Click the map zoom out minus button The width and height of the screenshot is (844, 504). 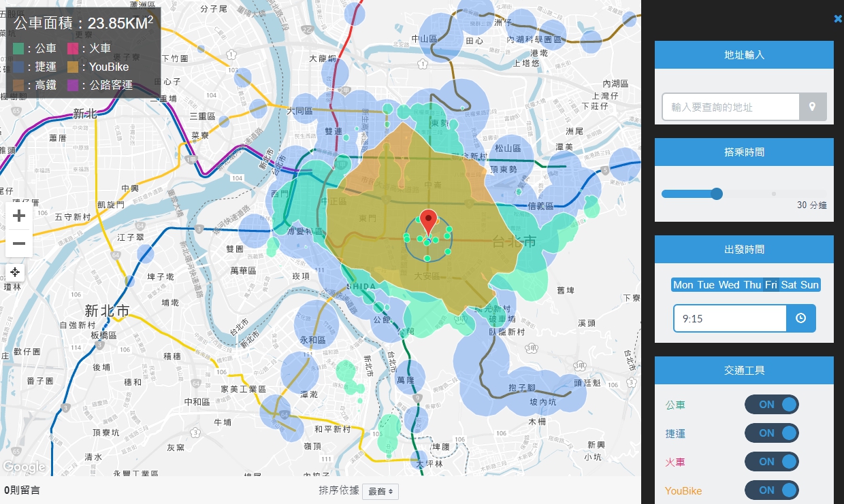click(x=19, y=243)
